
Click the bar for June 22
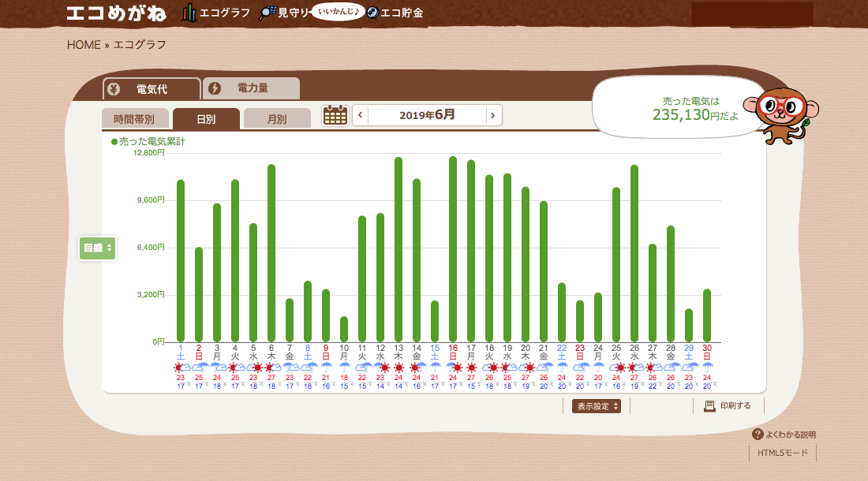[x=562, y=312]
